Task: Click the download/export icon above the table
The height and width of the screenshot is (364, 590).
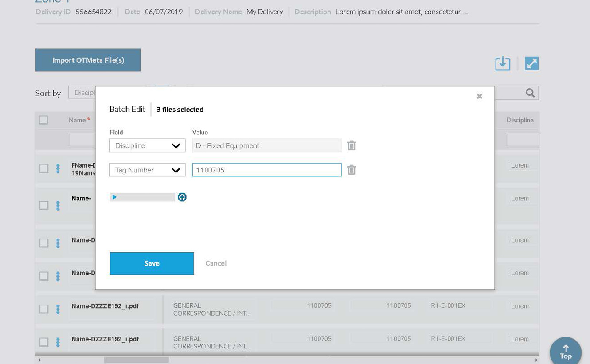Action: [502, 63]
